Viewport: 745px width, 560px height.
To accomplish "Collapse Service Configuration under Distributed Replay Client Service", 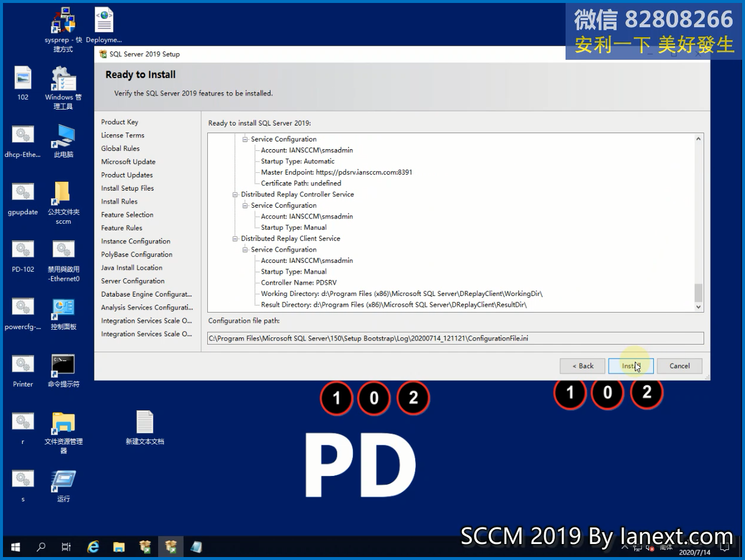I will (245, 250).
